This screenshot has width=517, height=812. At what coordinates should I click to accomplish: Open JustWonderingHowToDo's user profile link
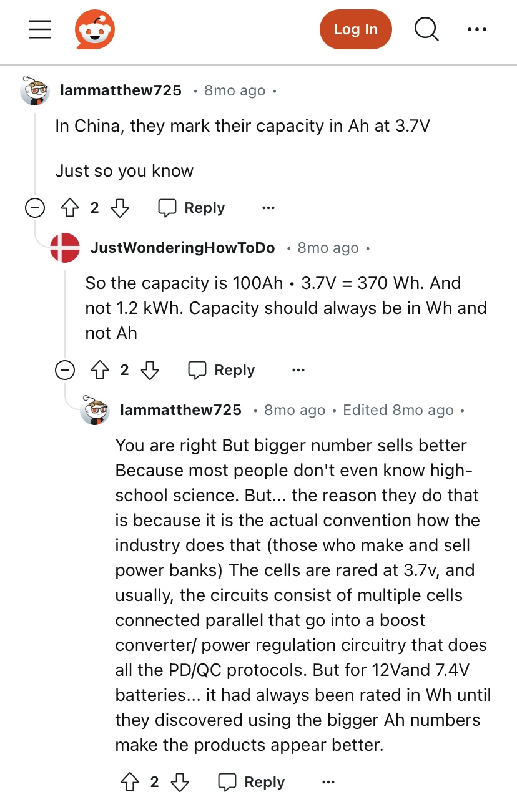182,248
